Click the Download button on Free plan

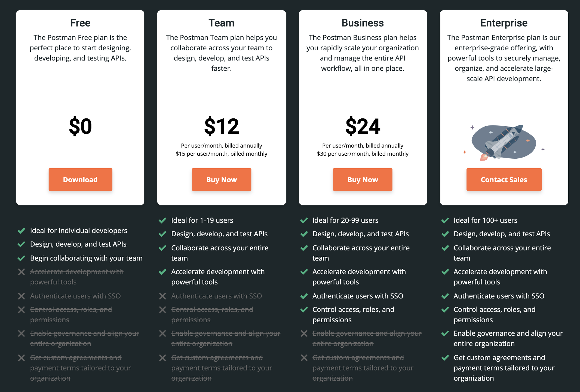pos(80,179)
